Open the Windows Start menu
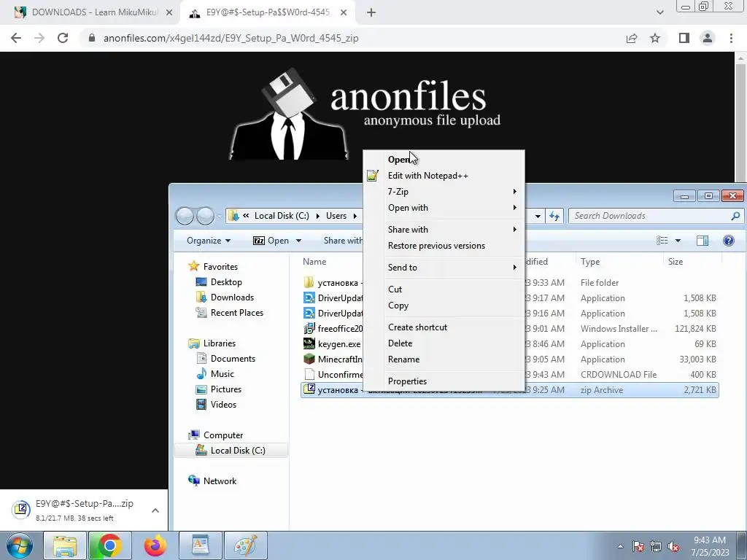This screenshot has width=747, height=560. click(18, 545)
